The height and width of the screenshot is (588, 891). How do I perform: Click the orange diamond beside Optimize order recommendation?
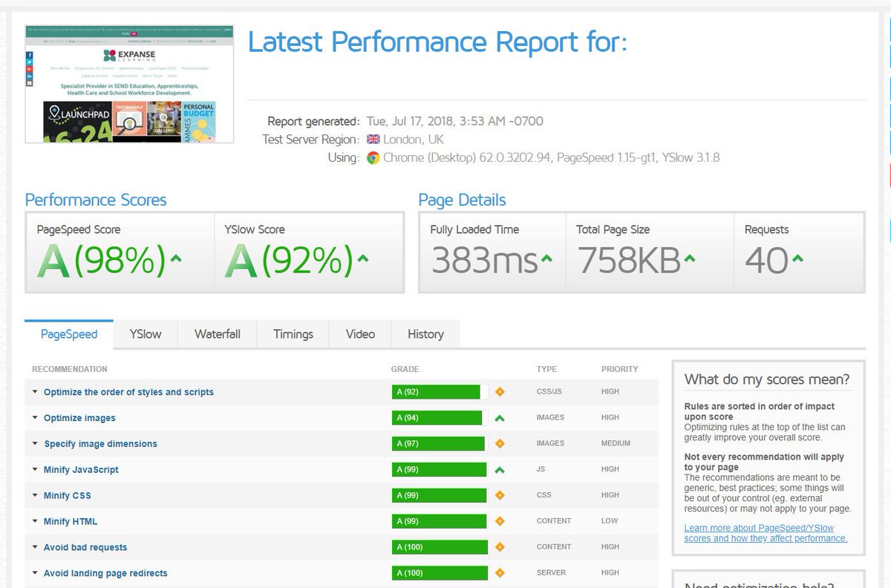click(500, 391)
